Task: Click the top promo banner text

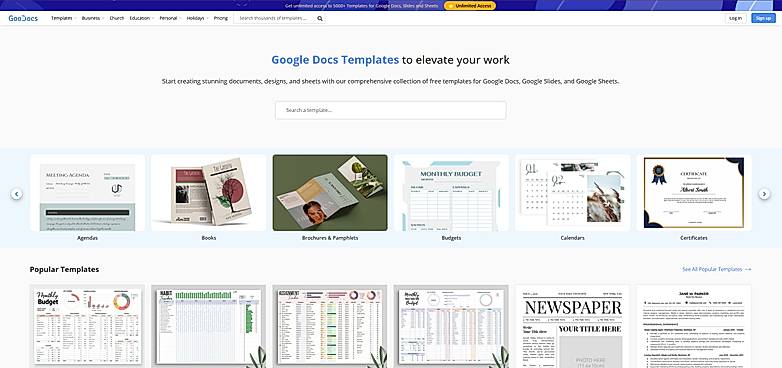Action: coord(362,6)
